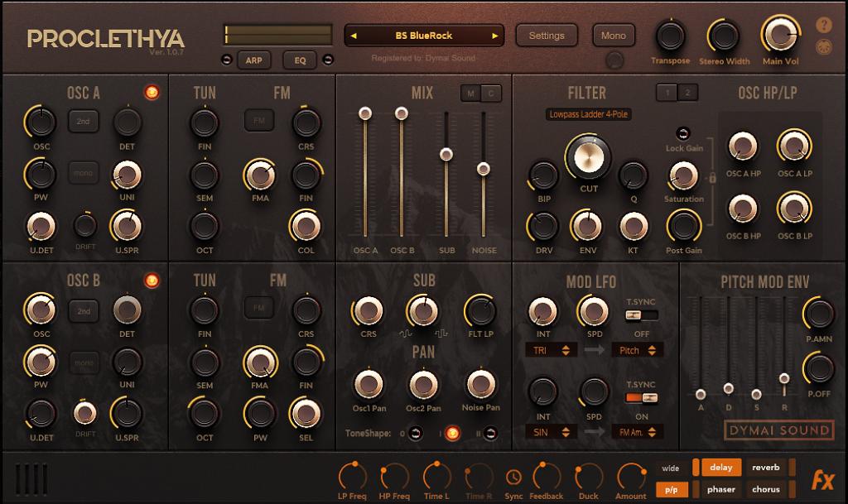Click the envelope R slider handle

pos(784,378)
